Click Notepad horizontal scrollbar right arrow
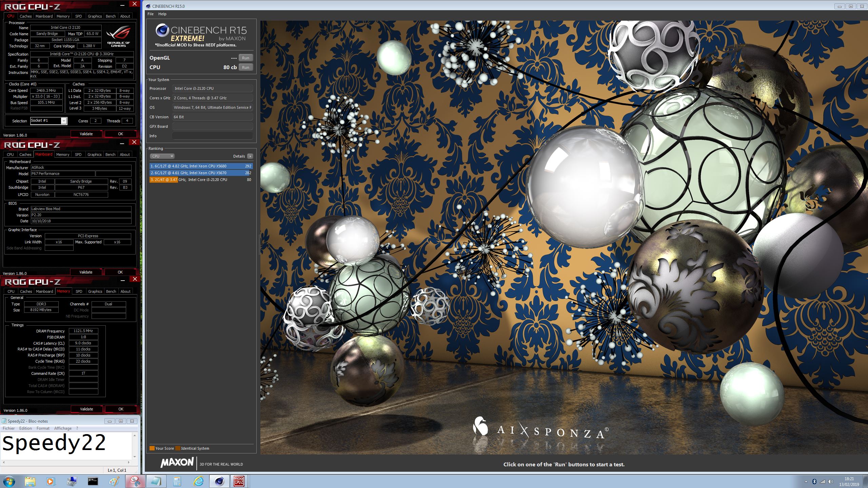This screenshot has height=488, width=868. (129, 462)
